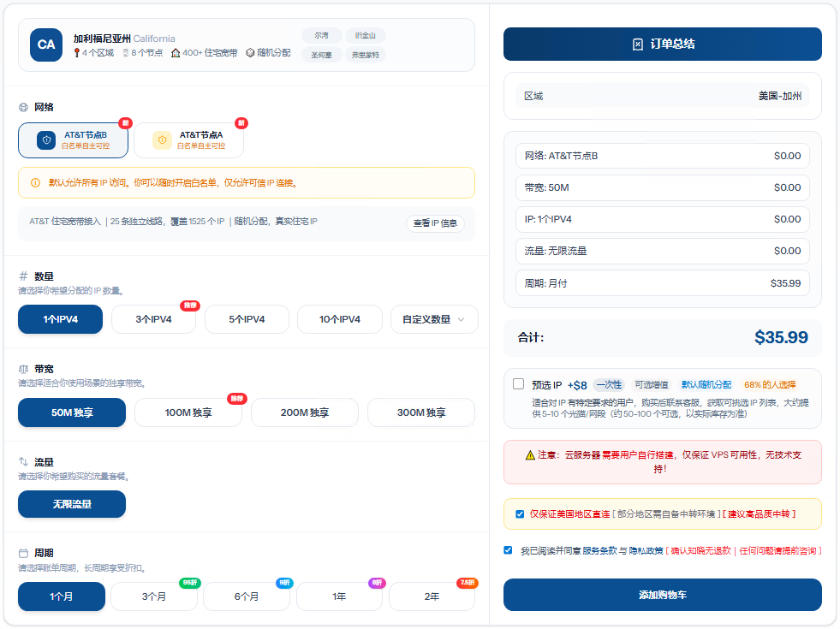This screenshot has width=840, height=629.
Task: Click the orange info icon in whitelist notice
Action: [x=35, y=182]
